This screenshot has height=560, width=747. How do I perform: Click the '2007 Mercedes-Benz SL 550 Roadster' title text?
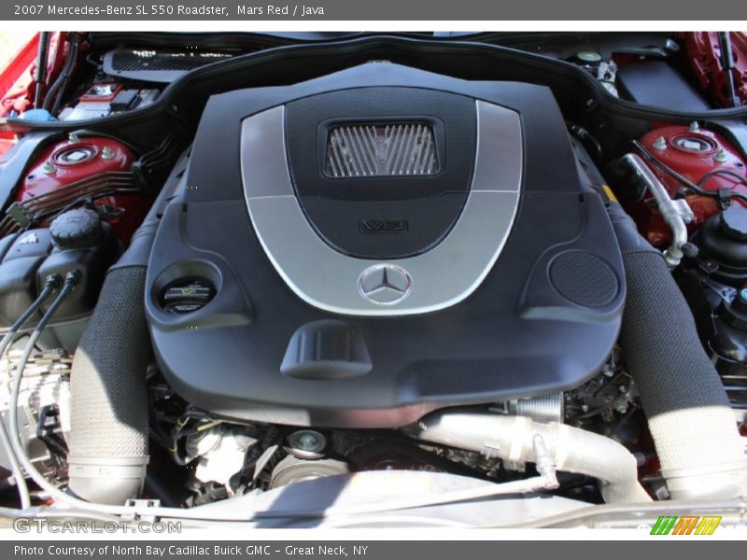[x=120, y=10]
